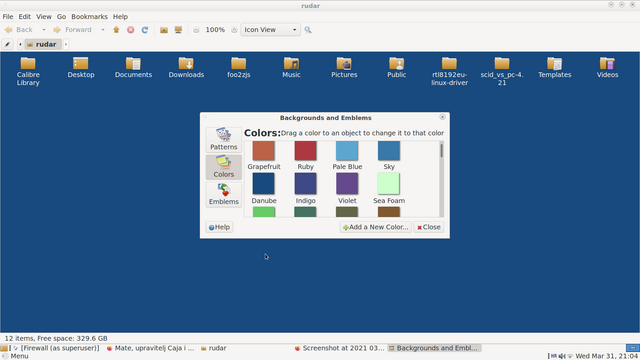Image resolution: width=640 pixels, height=360 pixels.
Task: Click the clock showing Wed Mar 31
Action: (x=607, y=356)
